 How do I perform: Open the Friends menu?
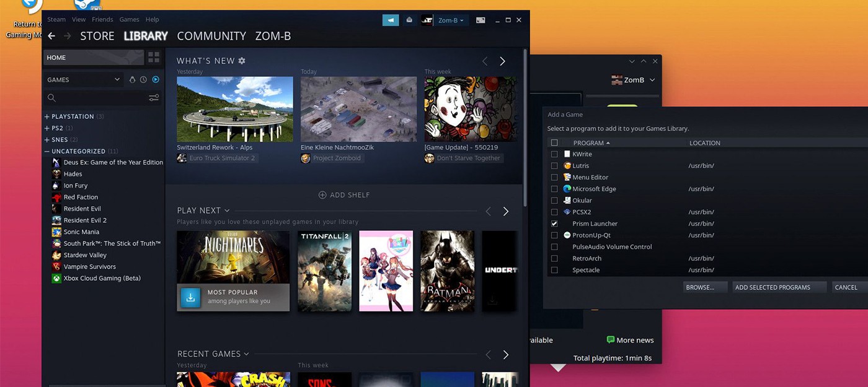click(x=102, y=20)
